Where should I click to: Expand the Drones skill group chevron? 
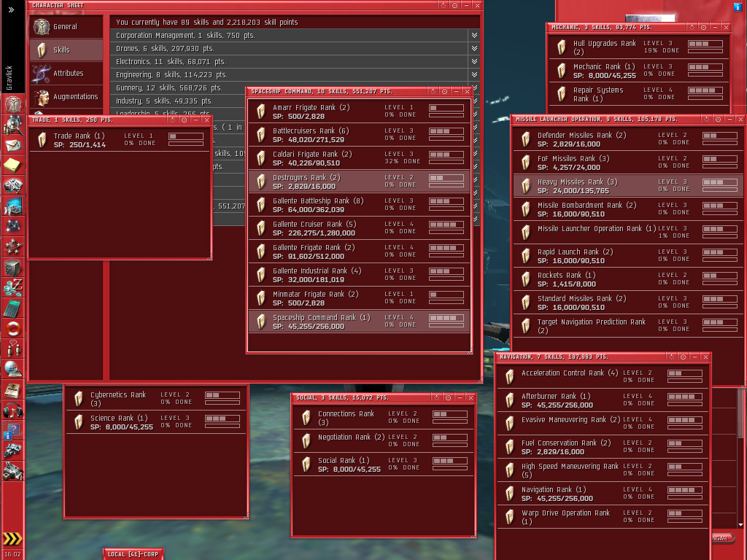[x=474, y=48]
